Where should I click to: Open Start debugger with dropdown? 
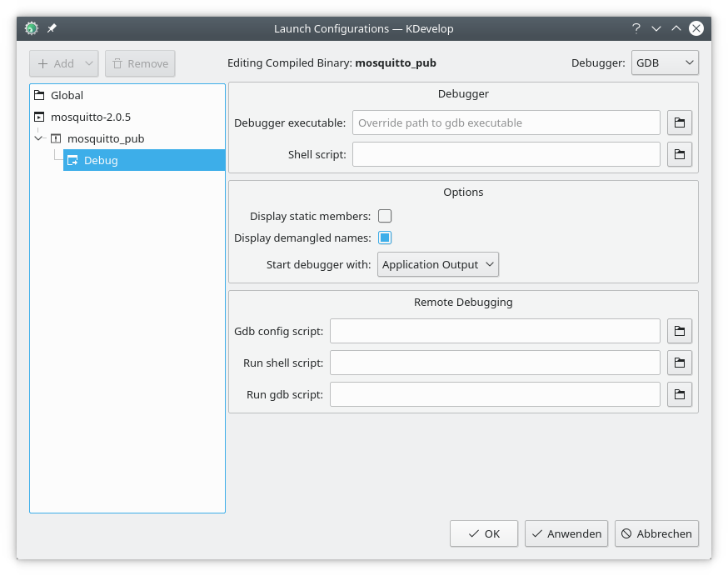tap(438, 264)
